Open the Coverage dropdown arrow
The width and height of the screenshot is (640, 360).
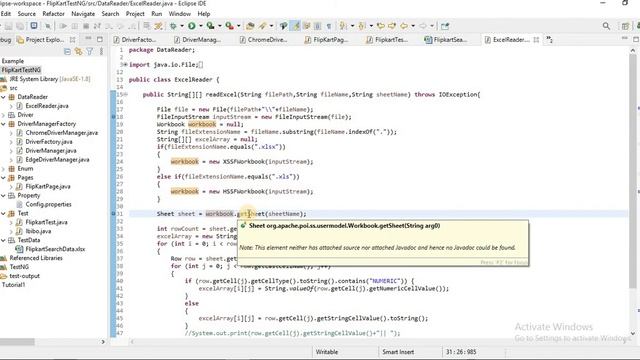pyautogui.click(x=220, y=26)
